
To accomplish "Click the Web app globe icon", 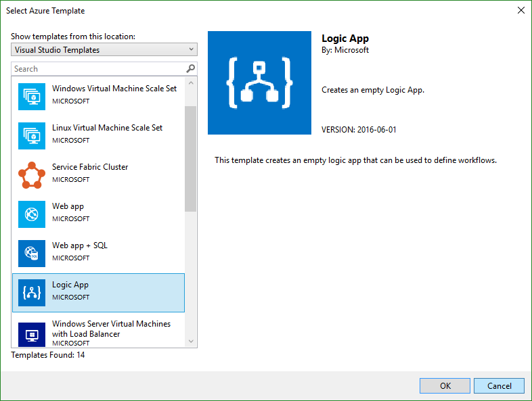I will coord(32,214).
